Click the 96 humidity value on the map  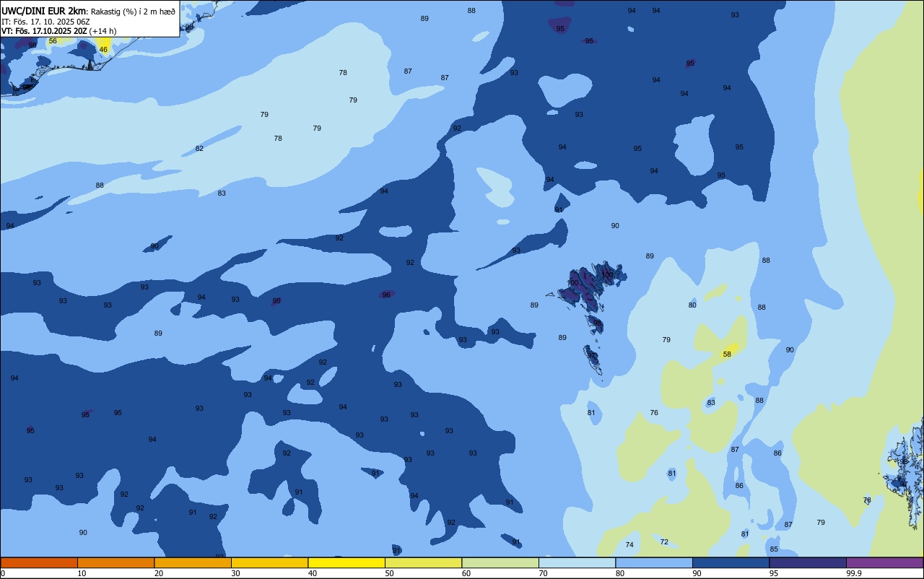pos(386,295)
